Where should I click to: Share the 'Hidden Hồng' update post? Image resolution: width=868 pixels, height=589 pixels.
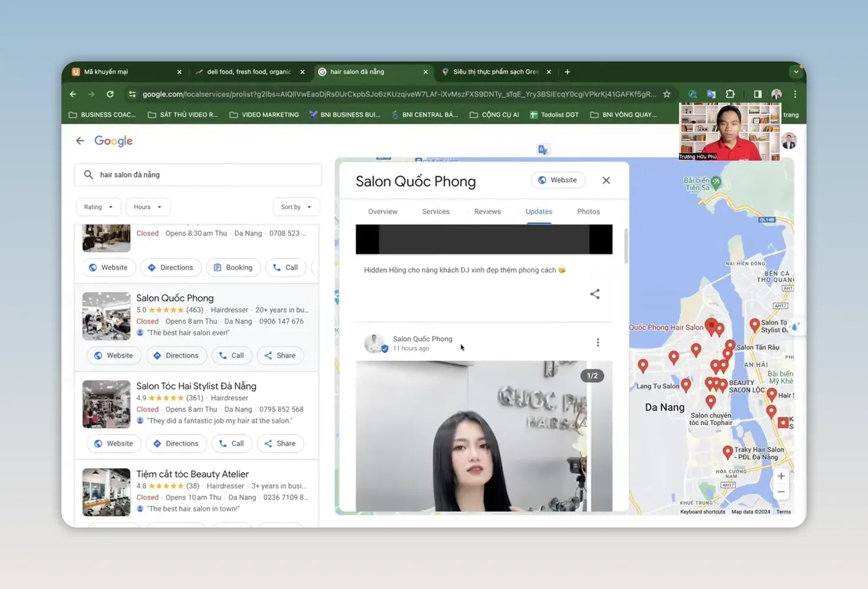(595, 294)
